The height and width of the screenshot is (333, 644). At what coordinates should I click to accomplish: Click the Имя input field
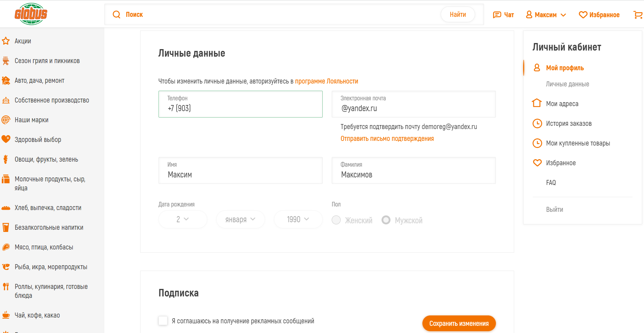point(241,170)
